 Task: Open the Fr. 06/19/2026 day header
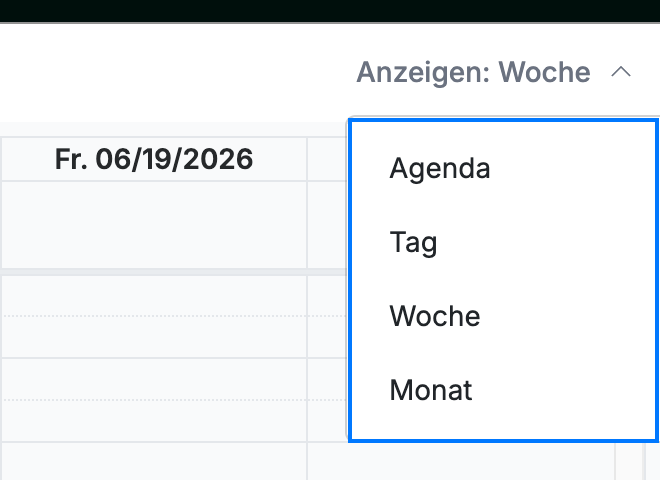(154, 159)
